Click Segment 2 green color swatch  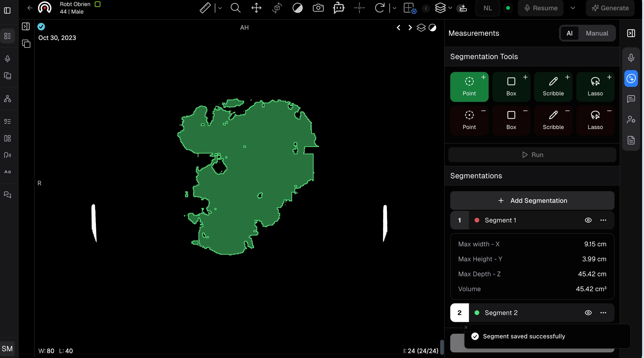477,313
